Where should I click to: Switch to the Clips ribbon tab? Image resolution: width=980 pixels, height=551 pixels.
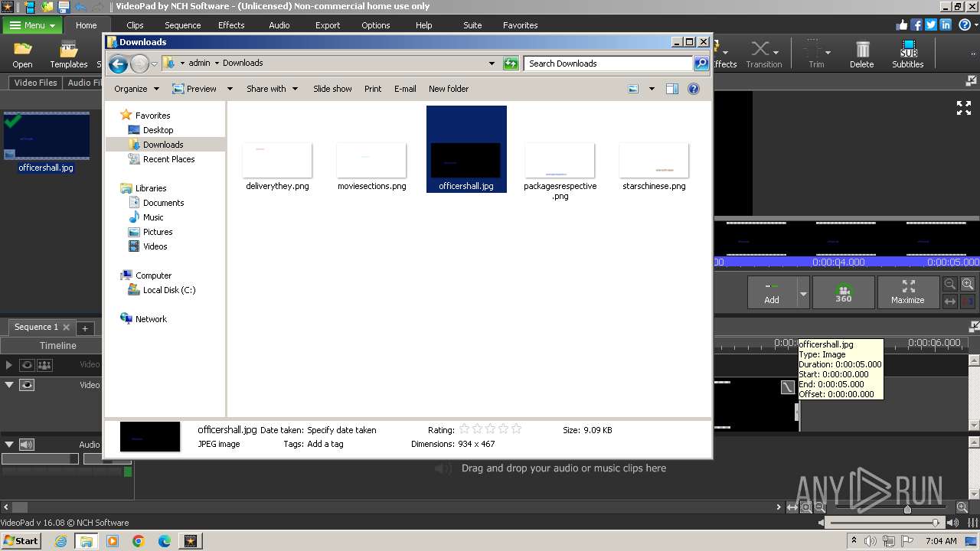135,25
